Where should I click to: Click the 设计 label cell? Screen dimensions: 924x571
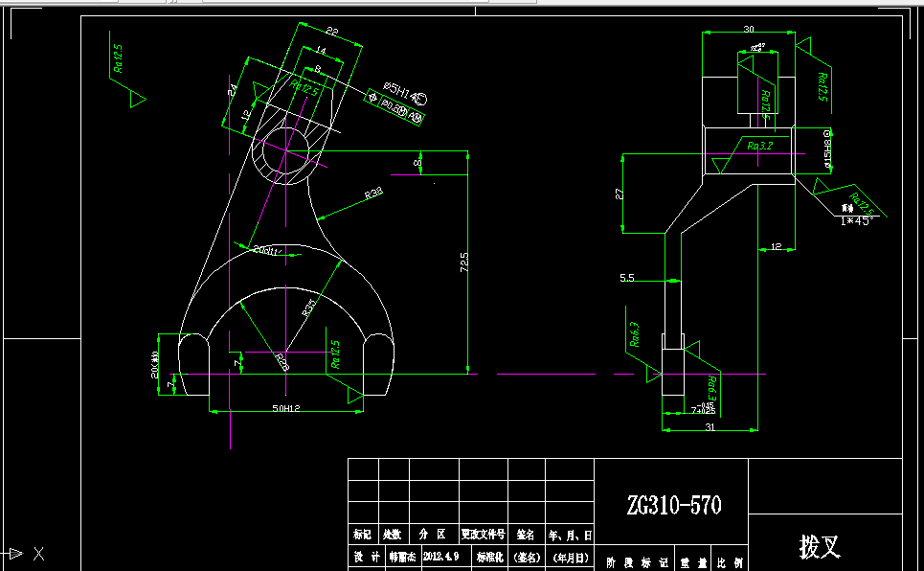click(x=367, y=557)
